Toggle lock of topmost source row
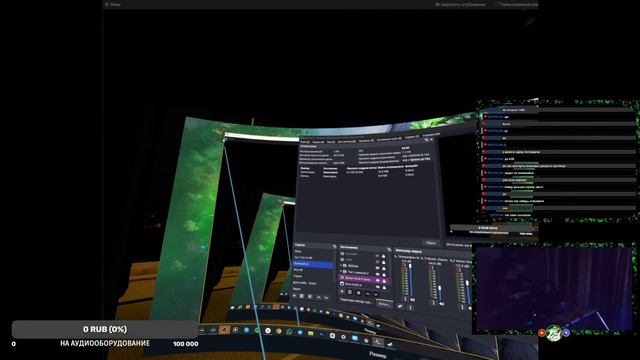Viewport: 640px width, 360px height. point(384,256)
